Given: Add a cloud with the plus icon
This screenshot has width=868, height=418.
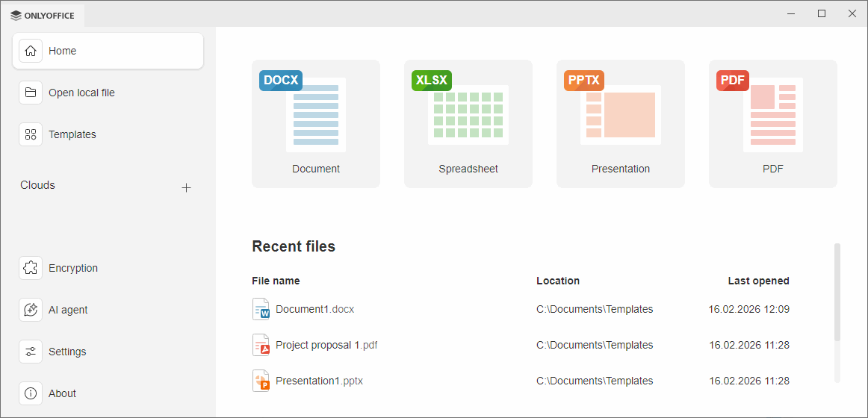Looking at the screenshot, I should pyautogui.click(x=187, y=187).
